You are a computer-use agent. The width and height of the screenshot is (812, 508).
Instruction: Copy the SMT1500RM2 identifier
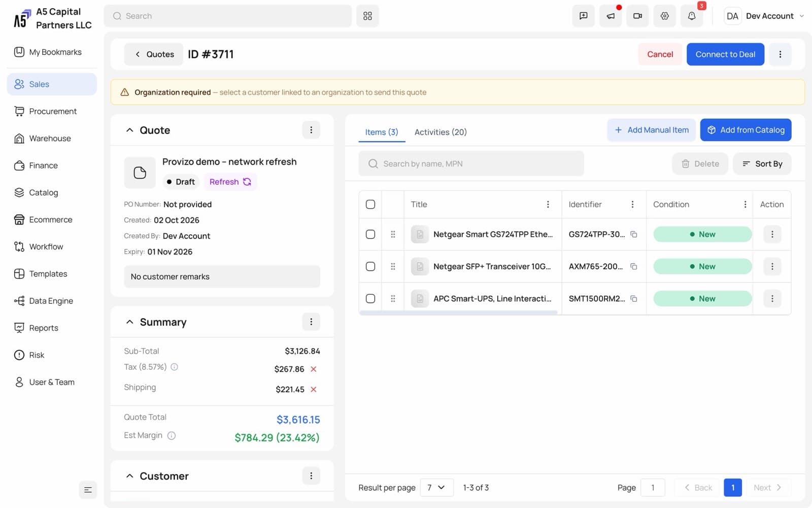point(634,299)
